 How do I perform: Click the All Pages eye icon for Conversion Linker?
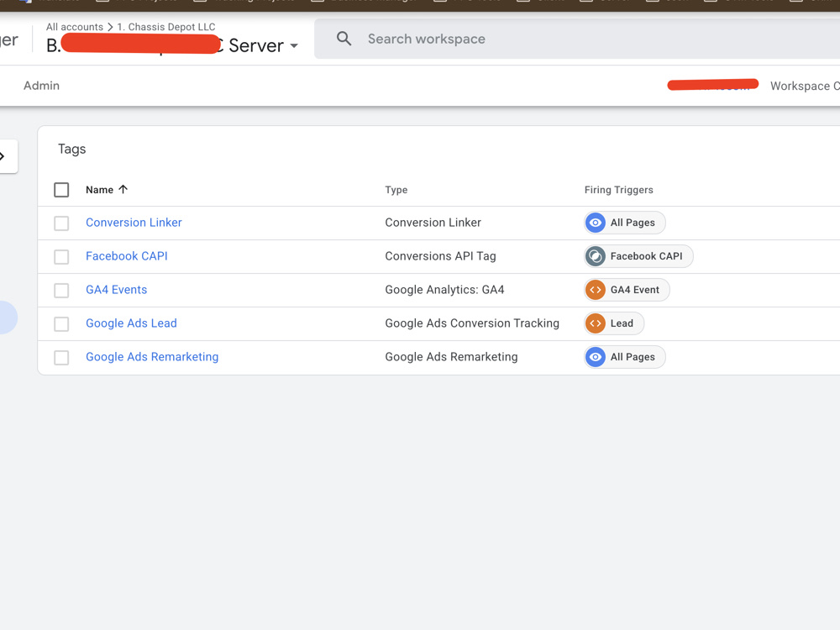pyautogui.click(x=596, y=223)
